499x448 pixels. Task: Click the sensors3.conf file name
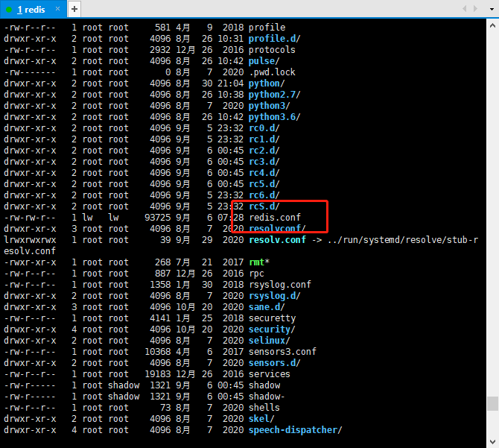(282, 352)
